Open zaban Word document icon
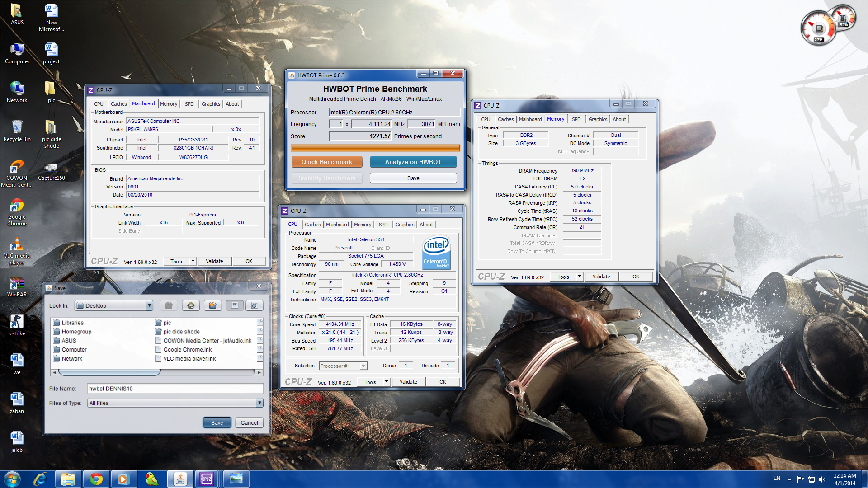868x488 pixels. (17, 403)
